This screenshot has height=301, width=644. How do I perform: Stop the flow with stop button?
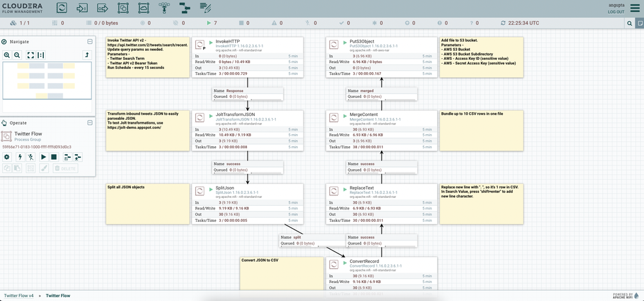pyautogui.click(x=54, y=157)
